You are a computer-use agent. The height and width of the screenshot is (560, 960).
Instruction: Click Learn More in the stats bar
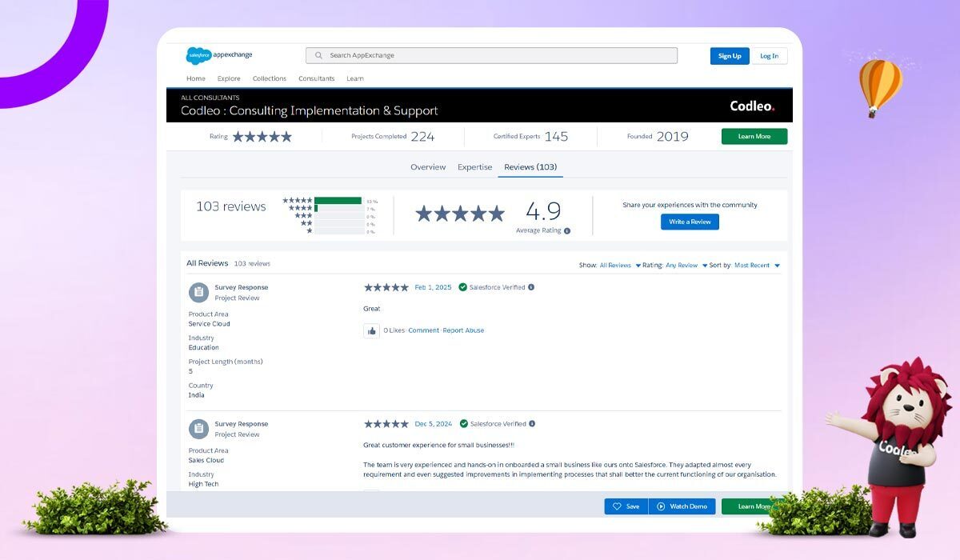[x=754, y=137]
